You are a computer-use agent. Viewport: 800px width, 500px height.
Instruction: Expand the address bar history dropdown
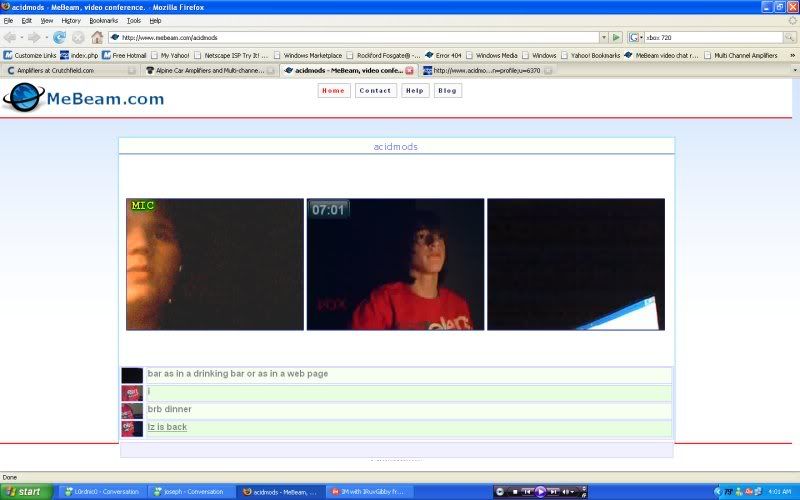click(x=604, y=37)
